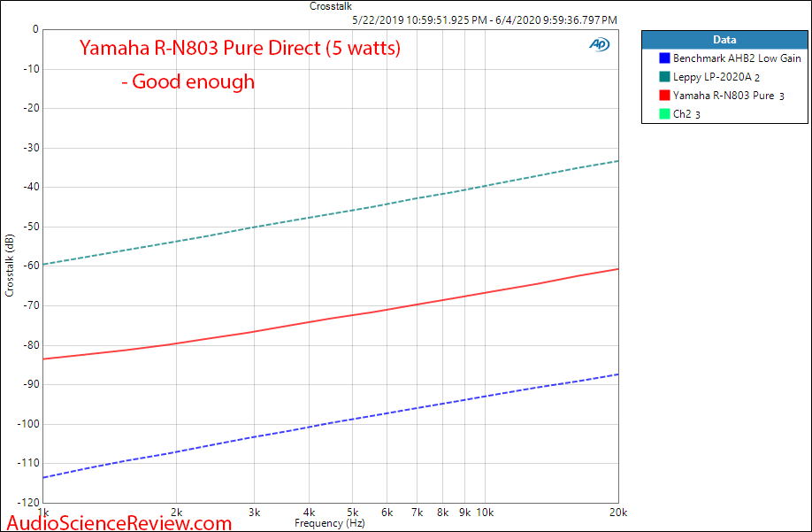Click the 'Yamaha R-N803 Pure' legend label
Image resolution: width=812 pixels, height=532 pixels.
724,96
